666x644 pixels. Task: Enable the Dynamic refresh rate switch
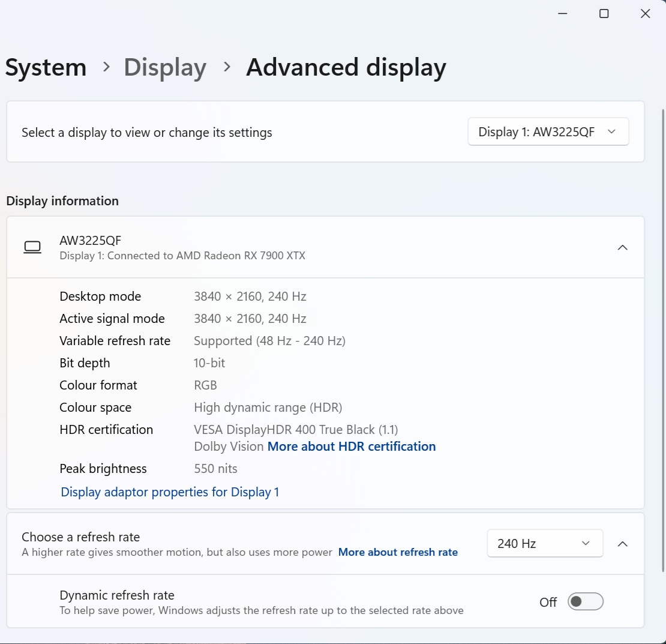(585, 601)
